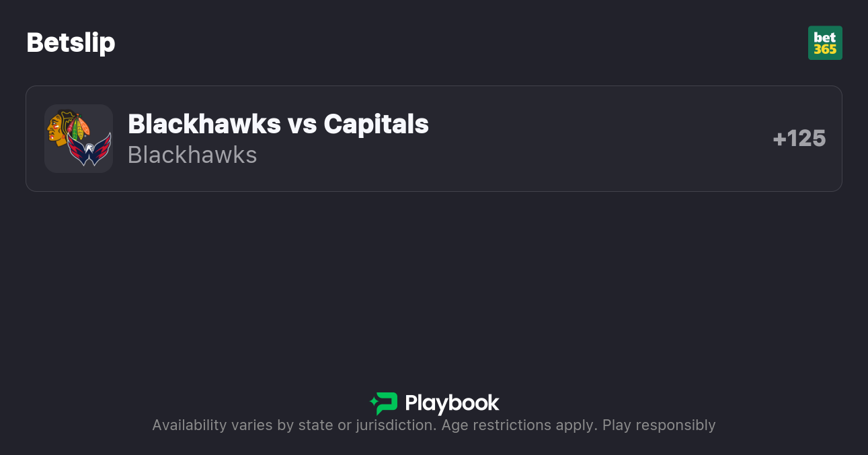Click the "Age restrictions apply" text
Viewport: 868px width, 455px height.
[518, 425]
